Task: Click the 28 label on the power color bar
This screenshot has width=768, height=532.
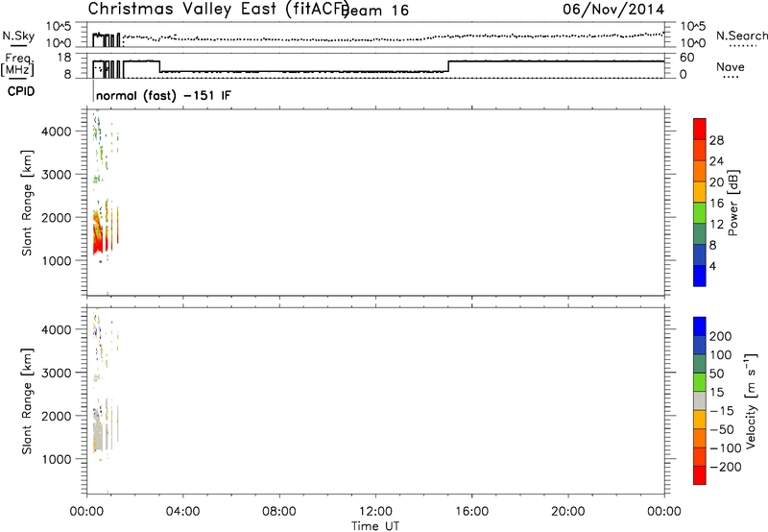Action: click(x=716, y=140)
